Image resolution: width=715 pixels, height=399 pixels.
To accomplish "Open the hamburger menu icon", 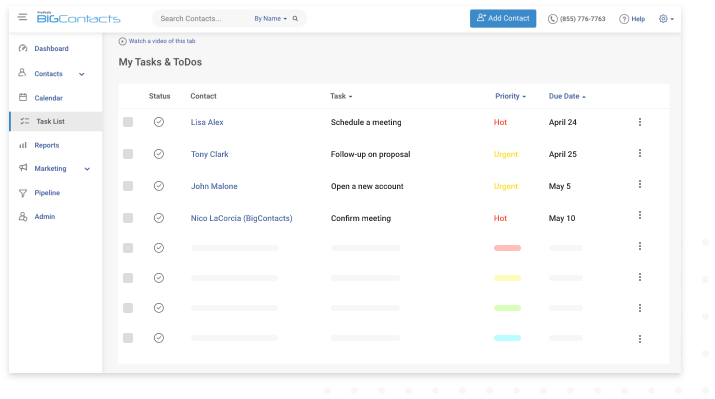I will click(22, 17).
